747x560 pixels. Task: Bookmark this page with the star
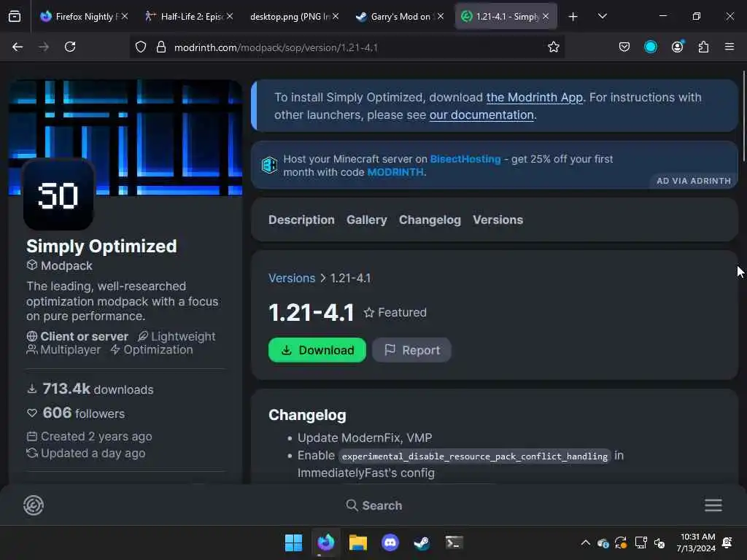[x=553, y=47]
